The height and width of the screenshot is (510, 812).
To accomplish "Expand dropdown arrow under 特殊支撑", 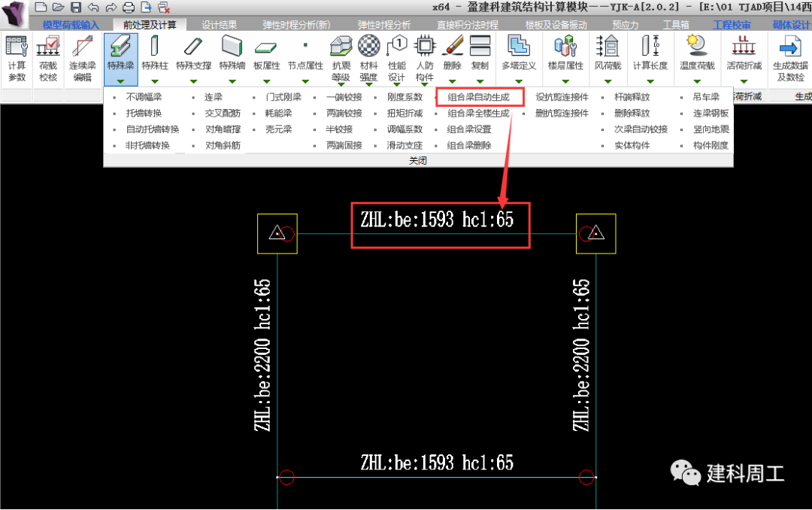I will tap(194, 81).
